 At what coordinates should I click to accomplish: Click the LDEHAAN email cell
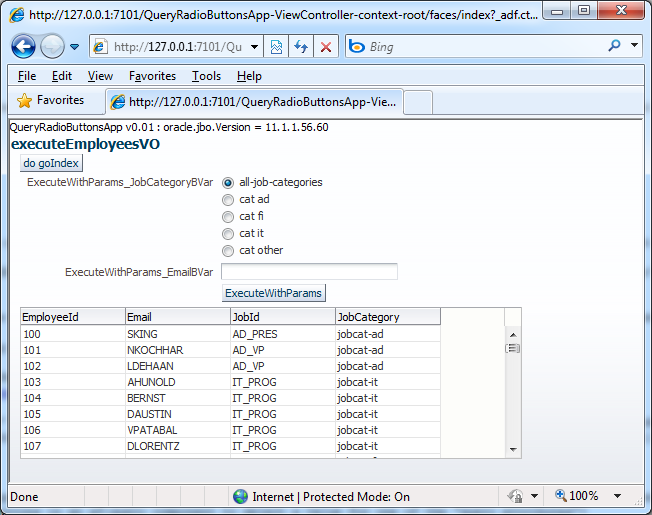(178, 366)
